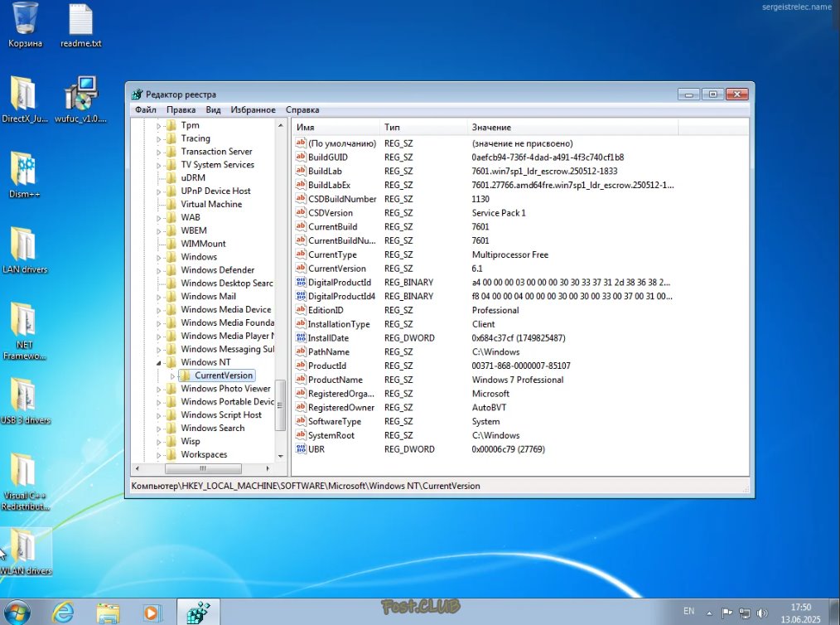Select the Windows Mail key
The height and width of the screenshot is (625, 840).
[x=209, y=297]
